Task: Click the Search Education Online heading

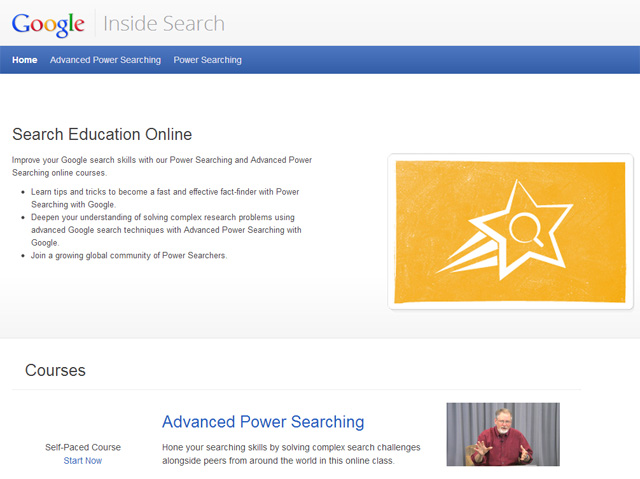Action: [102, 134]
